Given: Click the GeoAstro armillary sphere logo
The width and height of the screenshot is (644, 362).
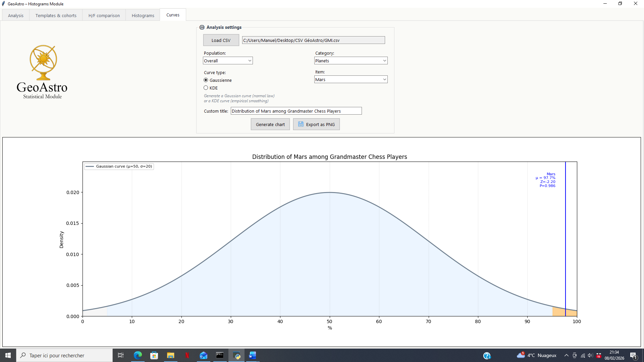Looking at the screenshot, I should [43, 62].
